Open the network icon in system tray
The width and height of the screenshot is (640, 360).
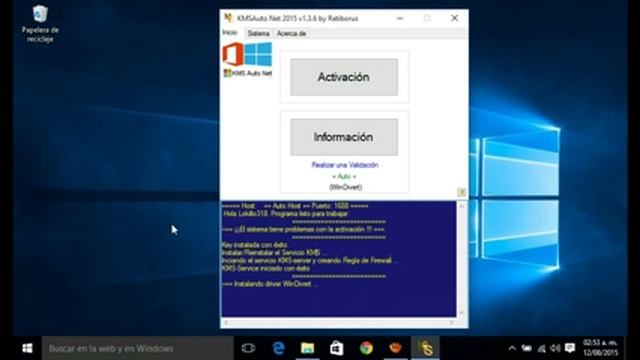[x=542, y=348]
